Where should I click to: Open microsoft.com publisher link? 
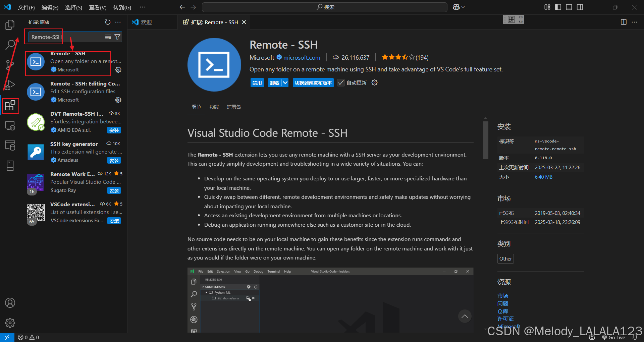302,58
